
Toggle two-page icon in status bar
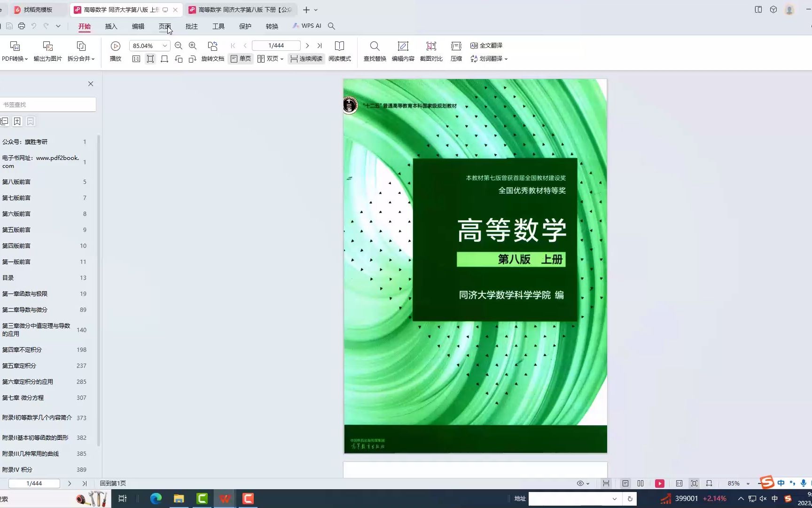[640, 484]
